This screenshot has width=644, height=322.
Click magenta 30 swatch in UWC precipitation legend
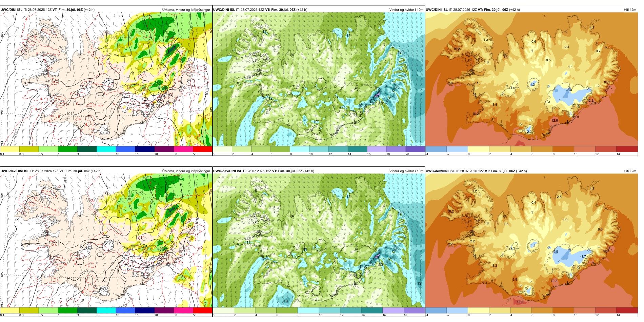click(183, 149)
